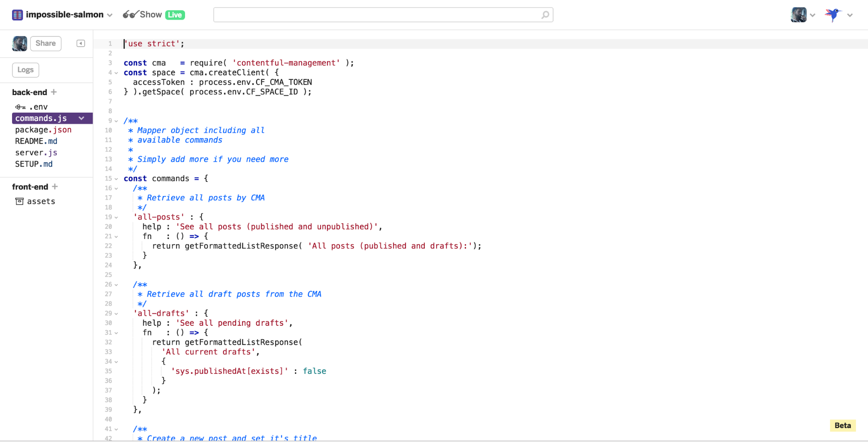Image resolution: width=868 pixels, height=442 pixels.
Task: Fold the comment block at line 9
Action: [x=116, y=121]
